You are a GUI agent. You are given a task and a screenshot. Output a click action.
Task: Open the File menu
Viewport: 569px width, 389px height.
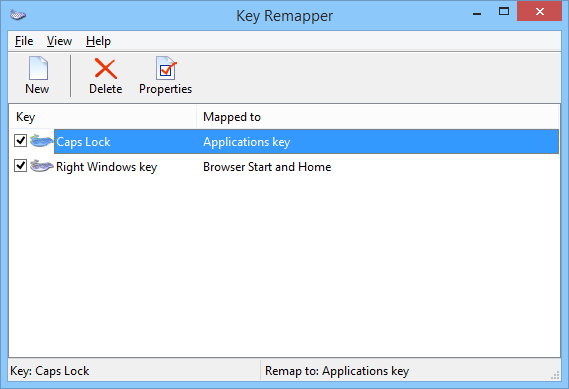click(24, 41)
